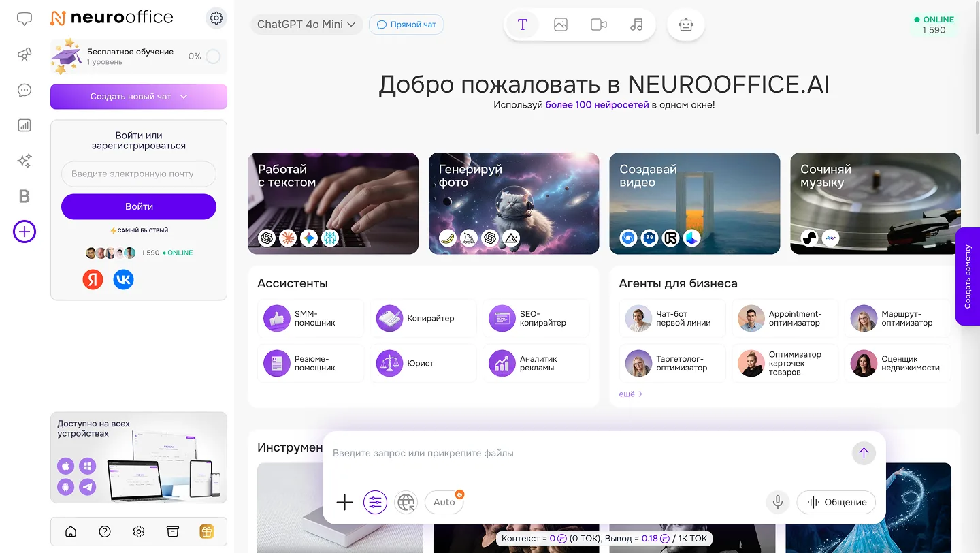This screenshot has height=553, width=980.
Task: Open settings gear next to neurooffice logo
Action: tap(216, 18)
